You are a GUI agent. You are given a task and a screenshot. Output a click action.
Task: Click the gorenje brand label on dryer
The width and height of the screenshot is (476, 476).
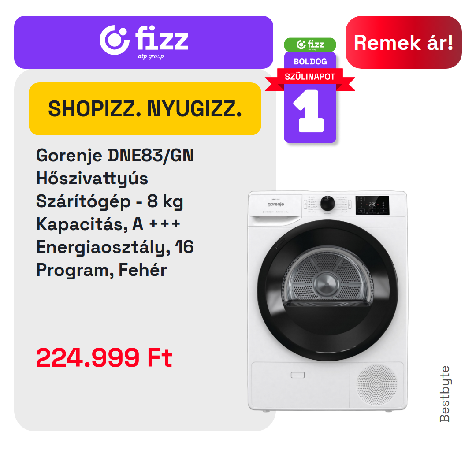pyautogui.click(x=275, y=205)
